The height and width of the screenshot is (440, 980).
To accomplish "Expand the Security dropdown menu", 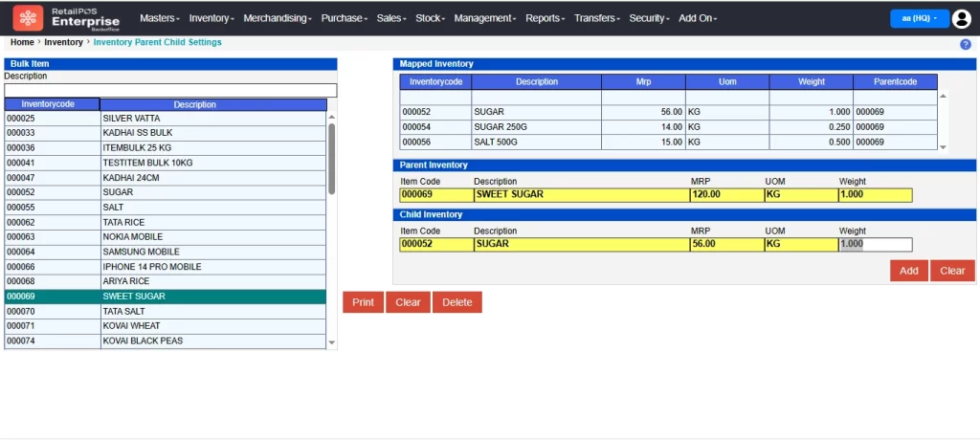I will tap(649, 18).
